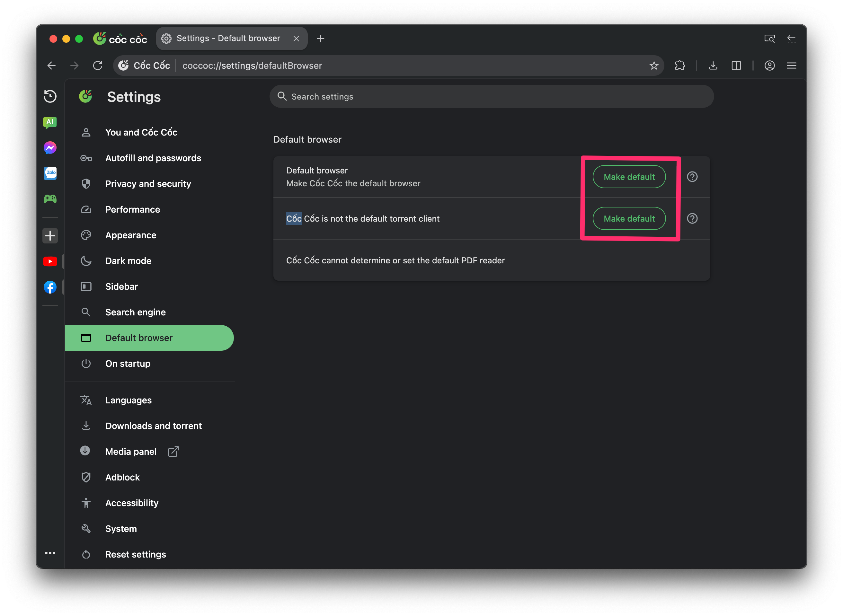Image resolution: width=843 pixels, height=616 pixels.
Task: Open the three-dot sidebar options
Action: tap(50, 553)
